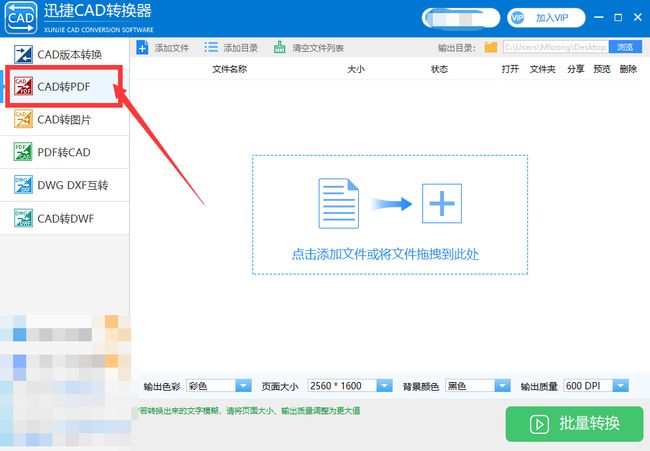Image resolution: width=650 pixels, height=451 pixels.
Task: Expand the 页面大小 dropdown arrow
Action: click(x=384, y=386)
